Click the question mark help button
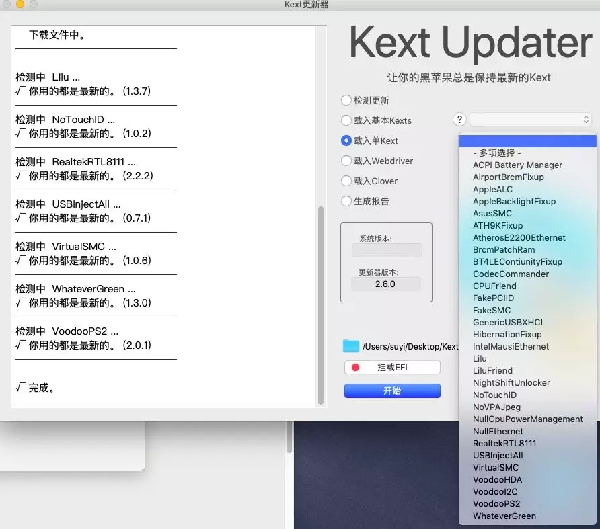This screenshot has height=529, width=600. point(460,119)
